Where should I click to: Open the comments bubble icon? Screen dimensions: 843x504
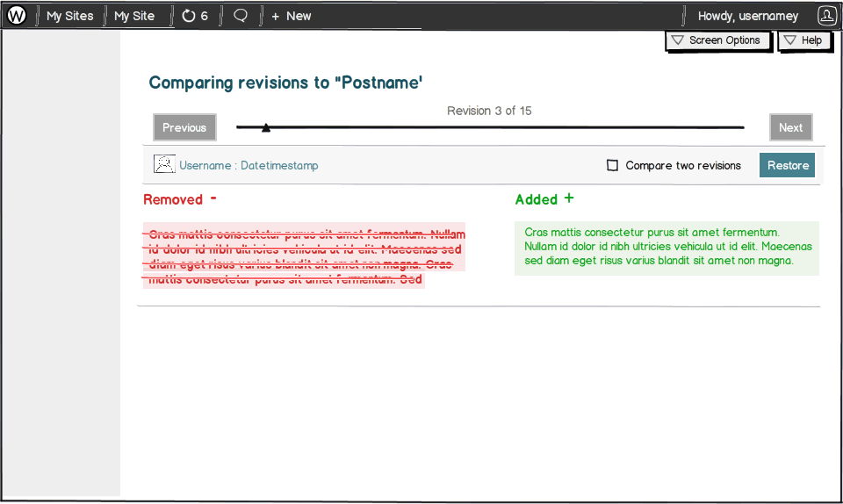[240, 16]
